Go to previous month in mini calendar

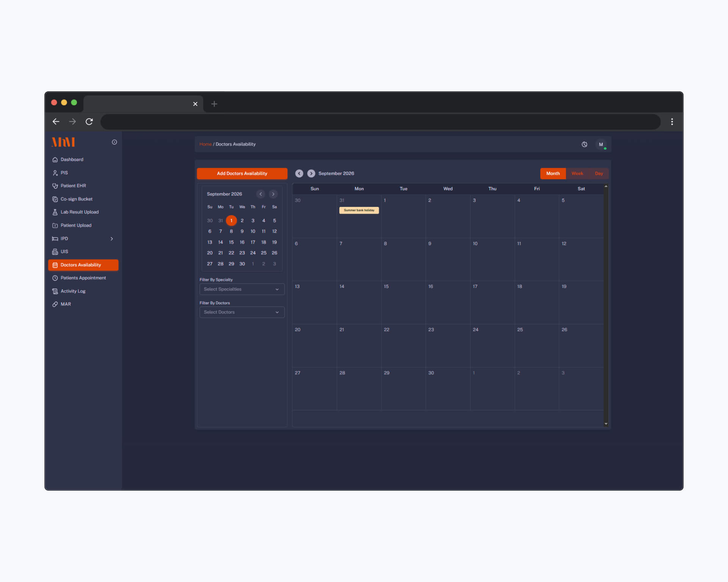point(260,194)
